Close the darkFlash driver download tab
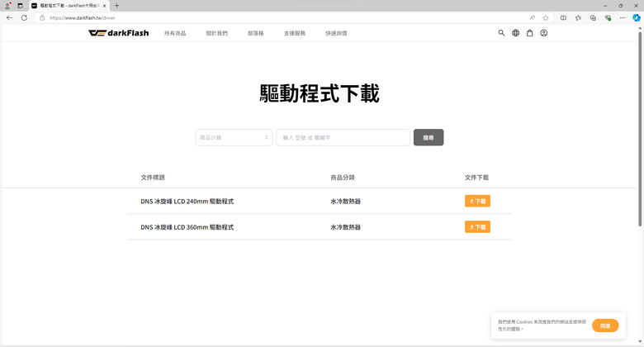 click(104, 6)
